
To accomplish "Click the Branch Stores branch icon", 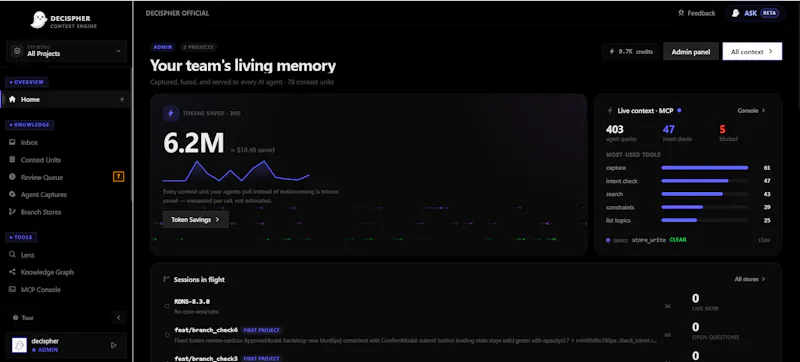I will pos(12,212).
